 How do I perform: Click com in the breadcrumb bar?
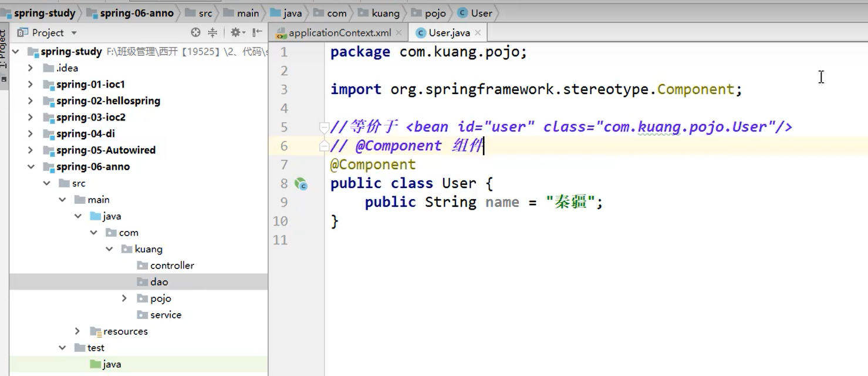click(x=330, y=13)
